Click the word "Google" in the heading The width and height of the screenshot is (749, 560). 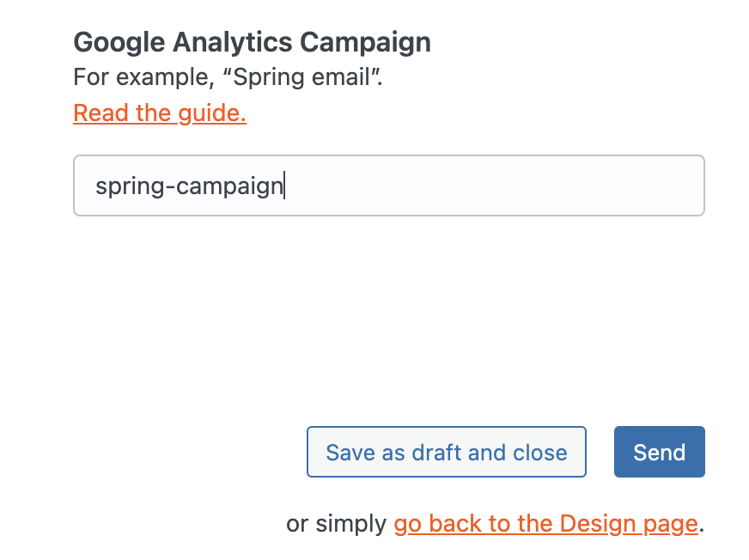coord(109,42)
